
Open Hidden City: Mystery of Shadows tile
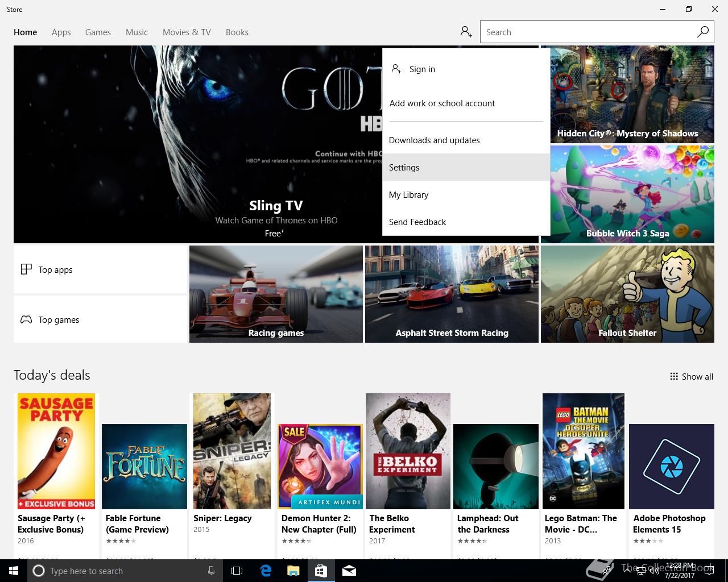[627, 94]
